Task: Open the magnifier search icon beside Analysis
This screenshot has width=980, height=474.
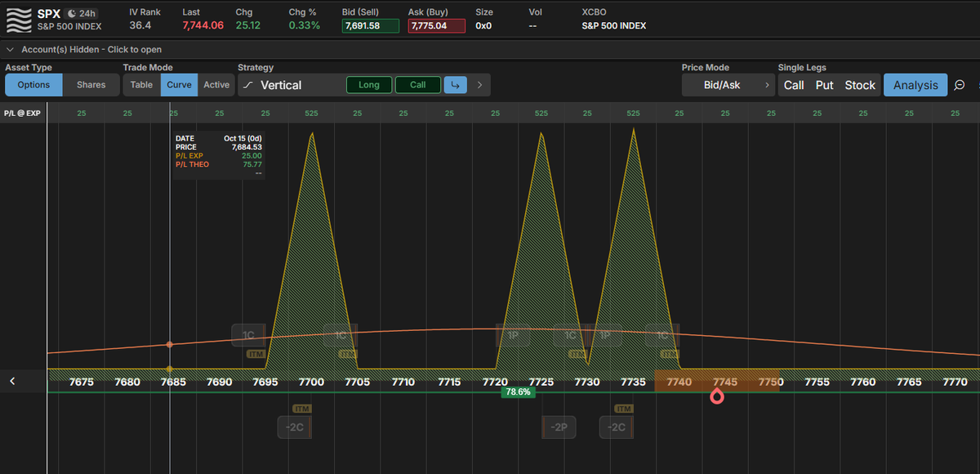Action: pos(960,85)
